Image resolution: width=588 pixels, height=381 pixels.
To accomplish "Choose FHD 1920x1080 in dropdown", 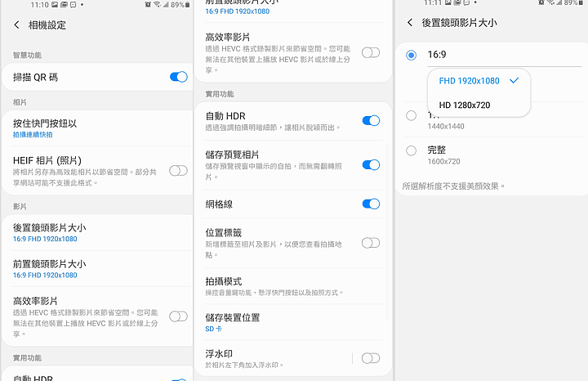I will point(479,81).
